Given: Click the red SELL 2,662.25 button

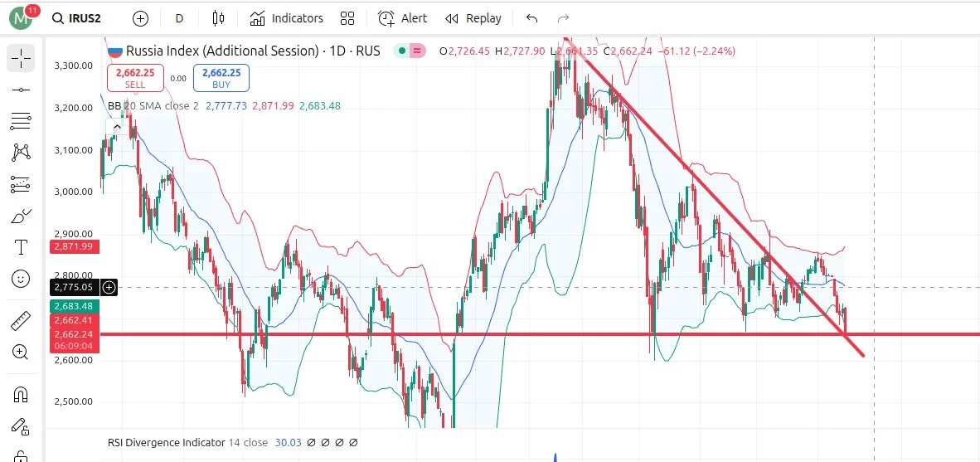Looking at the screenshot, I should [135, 78].
